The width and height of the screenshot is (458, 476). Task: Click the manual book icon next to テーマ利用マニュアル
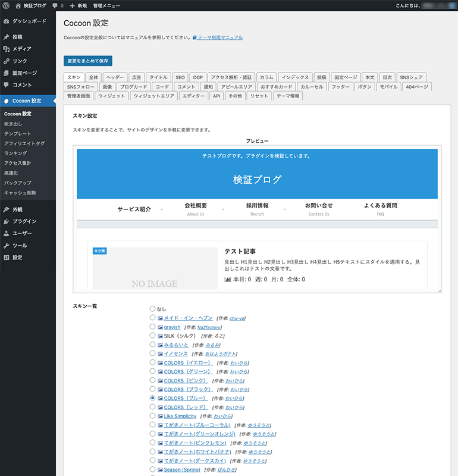(195, 37)
